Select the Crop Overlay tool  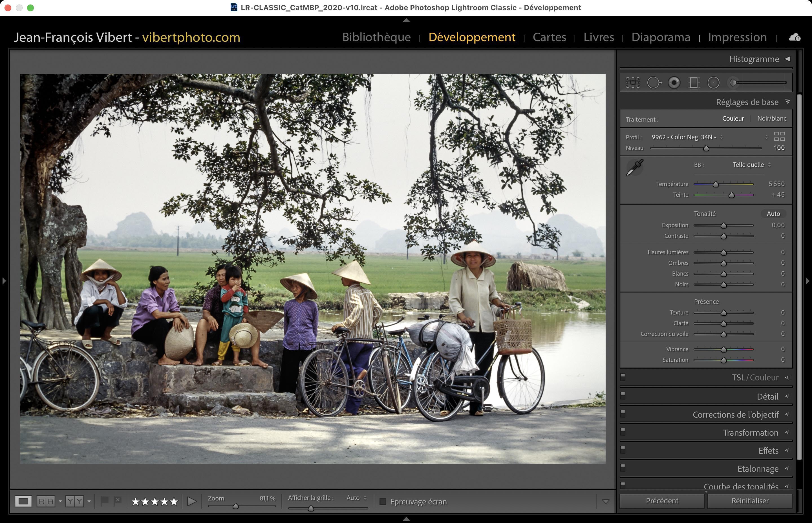click(633, 83)
